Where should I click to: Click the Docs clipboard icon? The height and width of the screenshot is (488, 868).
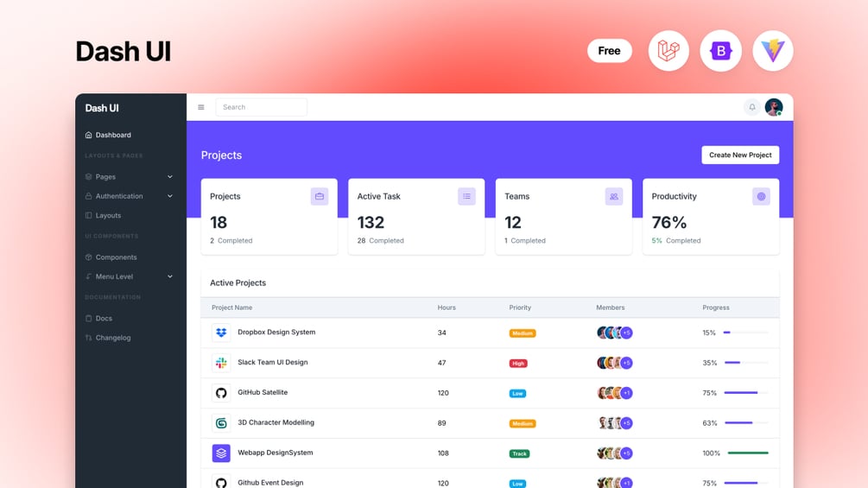[x=89, y=319]
